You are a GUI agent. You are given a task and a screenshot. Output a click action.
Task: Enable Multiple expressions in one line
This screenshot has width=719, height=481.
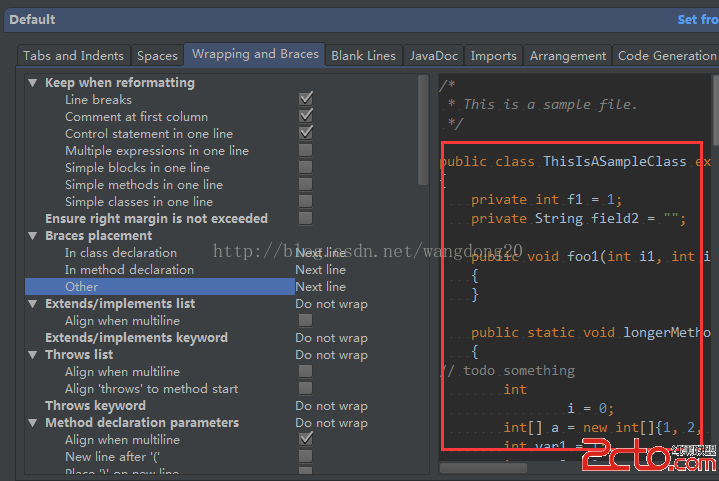click(x=306, y=150)
